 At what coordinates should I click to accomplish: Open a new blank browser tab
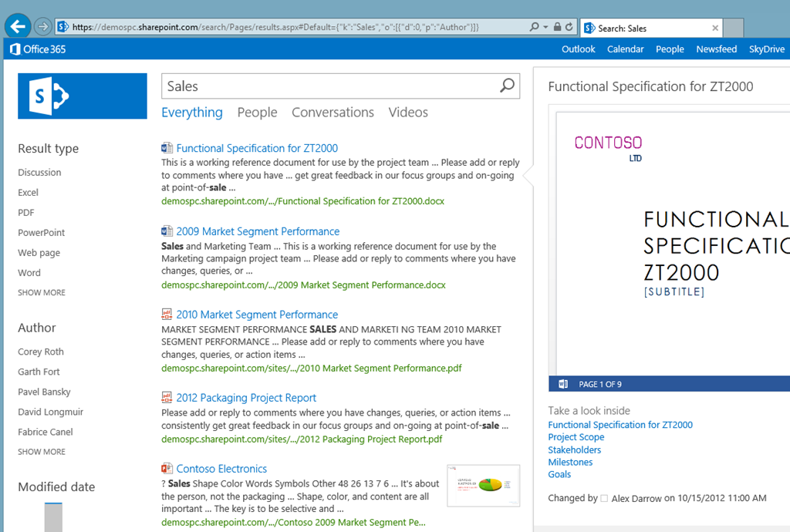tap(734, 29)
